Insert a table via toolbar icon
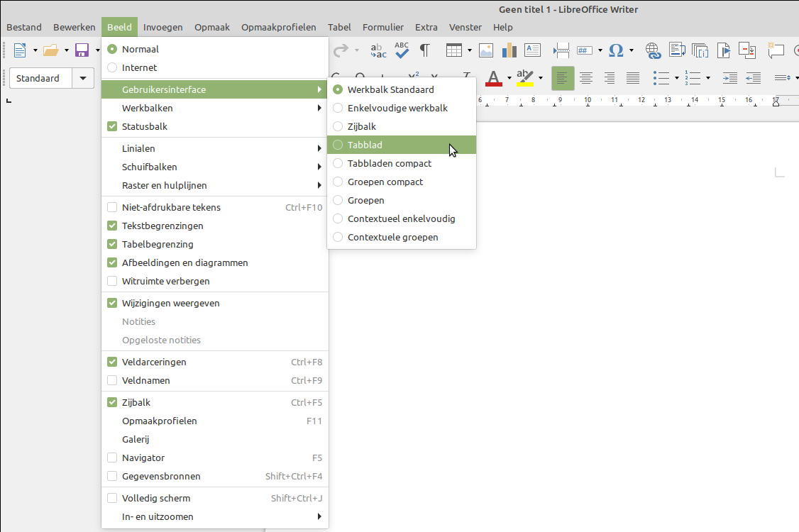The height and width of the screenshot is (532, 799). pyautogui.click(x=453, y=50)
